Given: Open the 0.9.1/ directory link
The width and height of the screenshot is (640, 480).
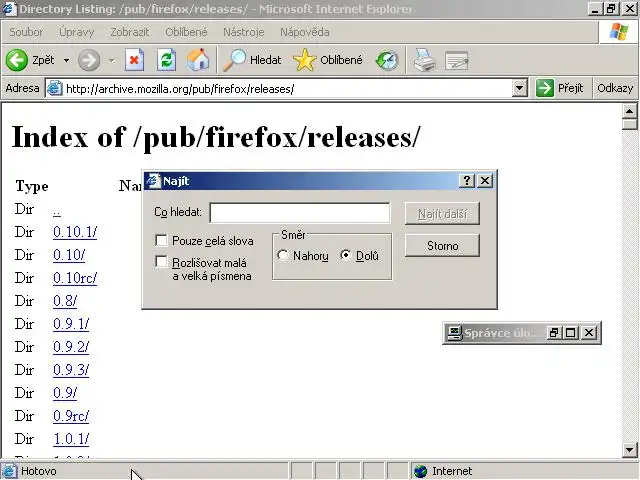Looking at the screenshot, I should coord(71,324).
